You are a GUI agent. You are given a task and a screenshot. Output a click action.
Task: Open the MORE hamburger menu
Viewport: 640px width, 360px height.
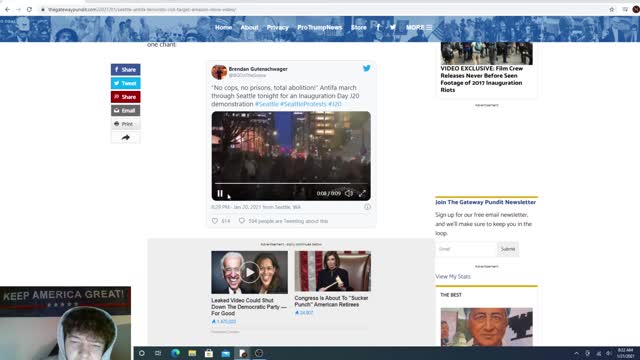[x=419, y=27]
